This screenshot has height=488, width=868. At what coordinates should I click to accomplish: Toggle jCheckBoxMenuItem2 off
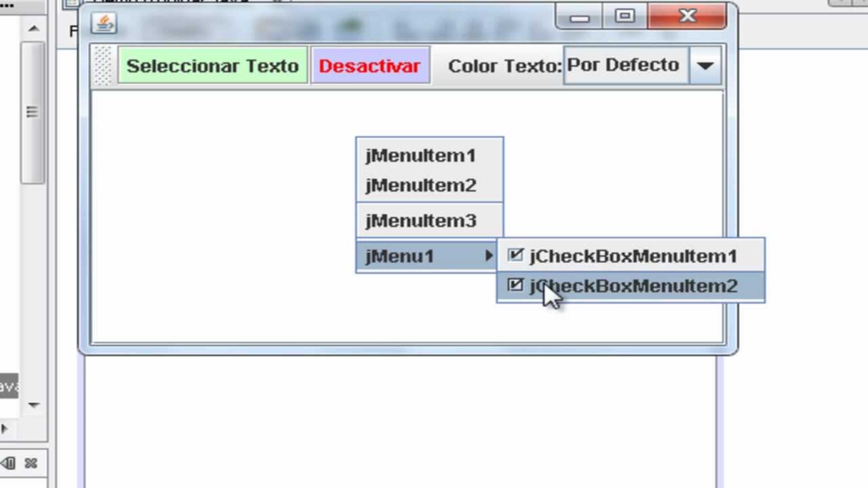tap(632, 286)
